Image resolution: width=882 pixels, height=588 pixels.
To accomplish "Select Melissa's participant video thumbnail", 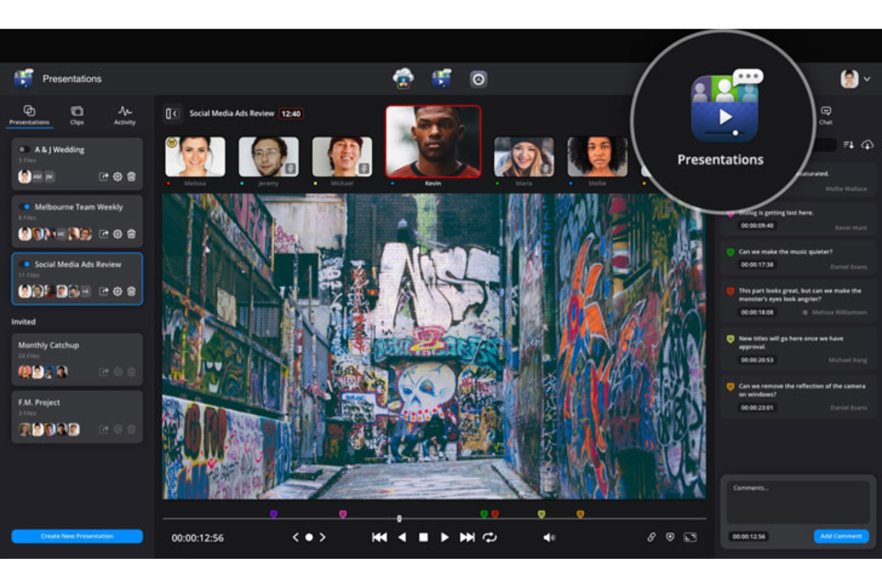I will [195, 157].
